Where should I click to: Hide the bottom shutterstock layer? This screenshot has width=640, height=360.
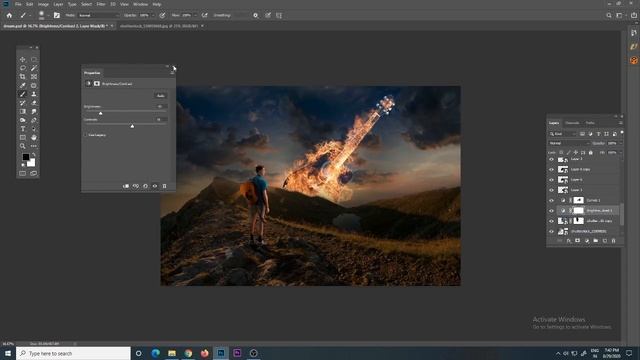551,231
